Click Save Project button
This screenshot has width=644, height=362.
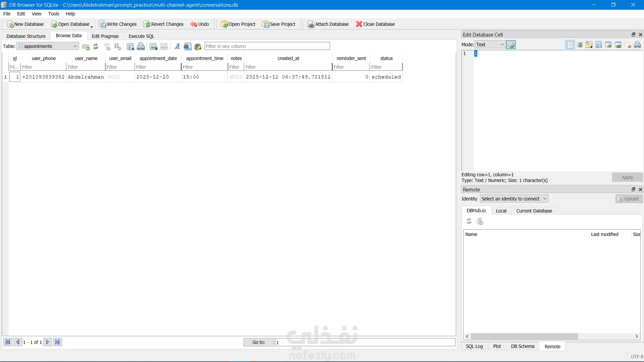(279, 24)
